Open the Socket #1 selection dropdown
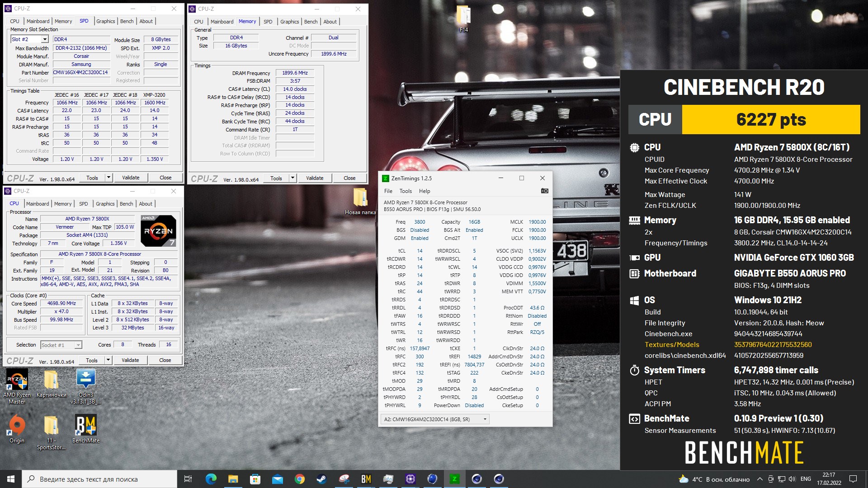This screenshot has height=488, width=868. pos(78,345)
